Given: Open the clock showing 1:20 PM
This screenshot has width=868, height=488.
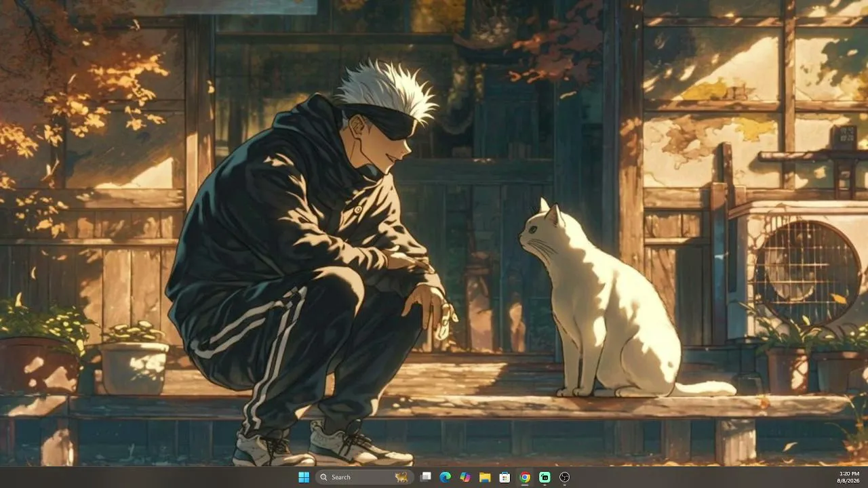Looking at the screenshot, I should [x=849, y=477].
